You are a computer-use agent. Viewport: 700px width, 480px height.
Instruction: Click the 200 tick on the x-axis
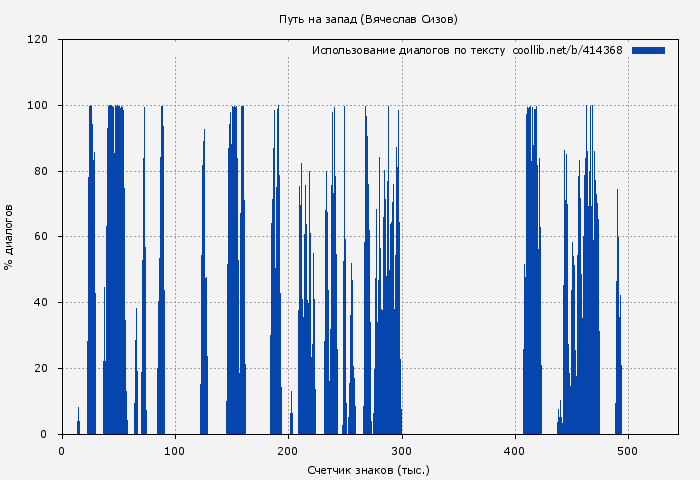[x=288, y=450]
